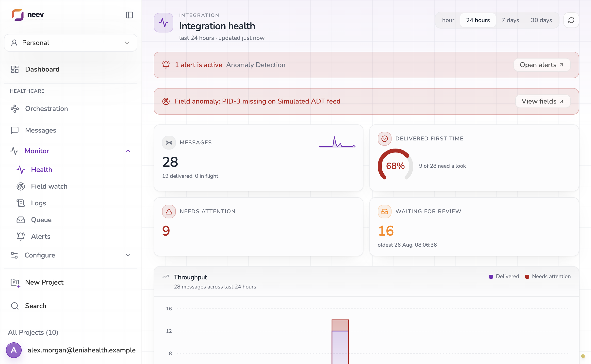Click alex.morgan@leniahealth.example account
591x364 pixels.
click(x=82, y=350)
